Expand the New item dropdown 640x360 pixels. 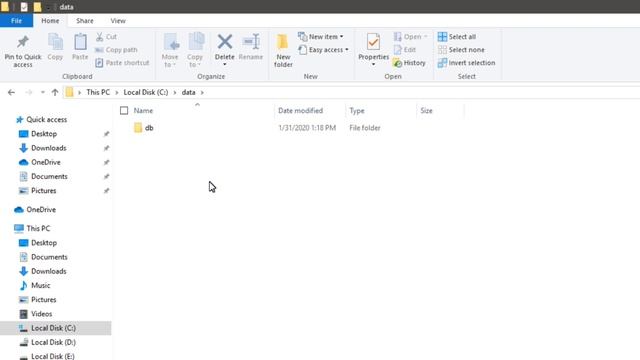342,37
